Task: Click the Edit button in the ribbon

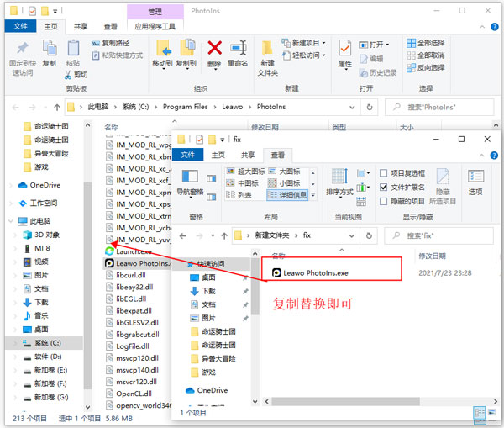Action: [371, 59]
